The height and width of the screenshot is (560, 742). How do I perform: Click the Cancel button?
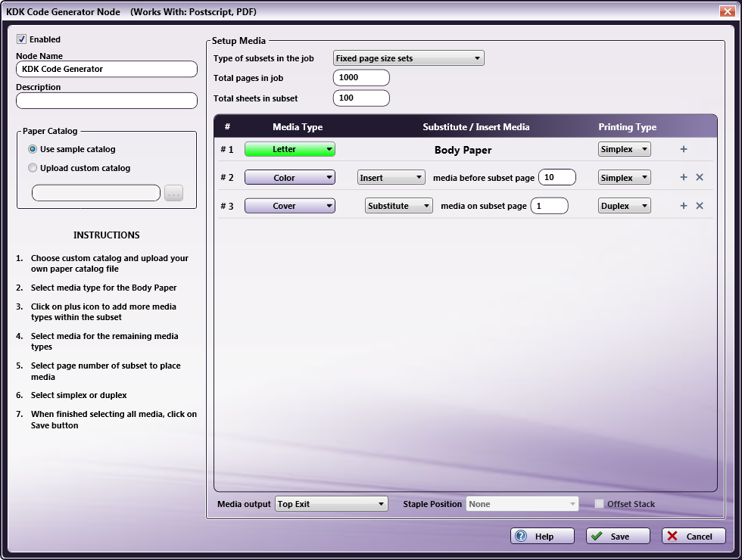[694, 536]
